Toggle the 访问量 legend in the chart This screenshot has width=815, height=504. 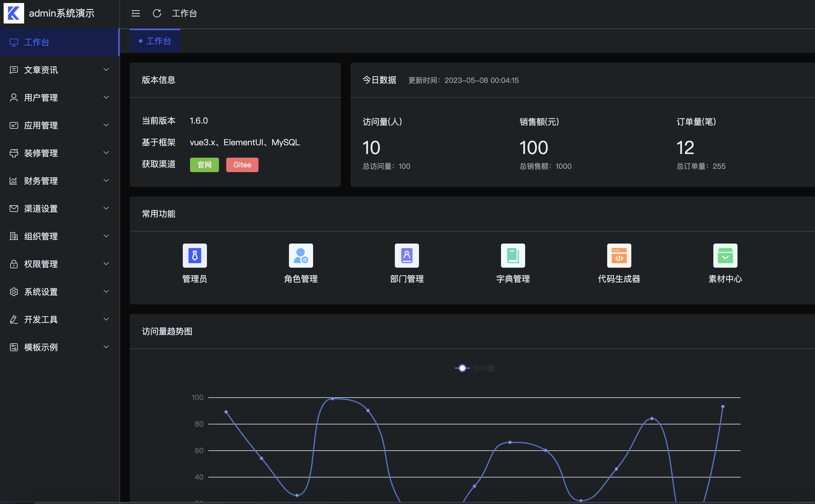[x=474, y=368]
